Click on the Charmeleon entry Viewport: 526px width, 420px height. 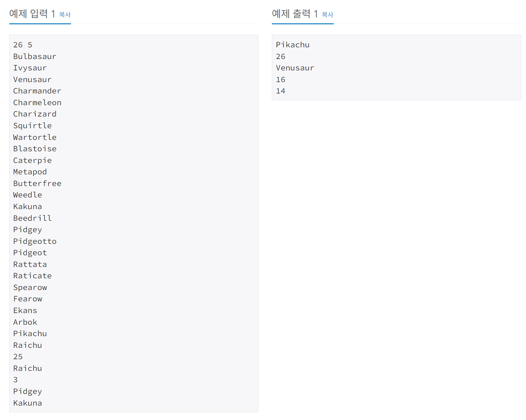(x=37, y=103)
